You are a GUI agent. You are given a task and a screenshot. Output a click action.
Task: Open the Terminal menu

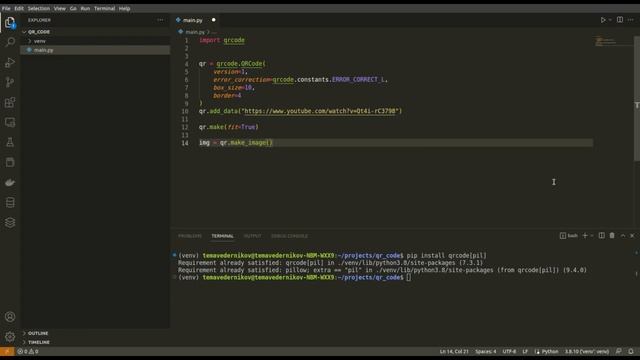tap(104, 8)
